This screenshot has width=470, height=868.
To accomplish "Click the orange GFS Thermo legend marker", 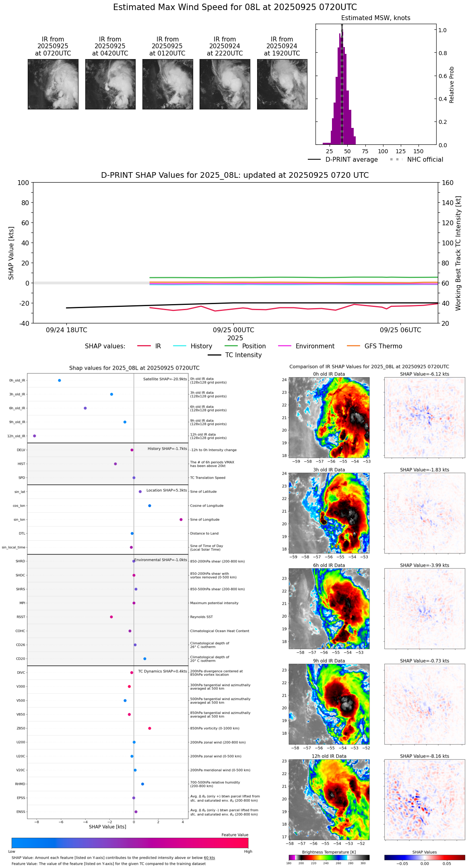I will click(x=353, y=346).
